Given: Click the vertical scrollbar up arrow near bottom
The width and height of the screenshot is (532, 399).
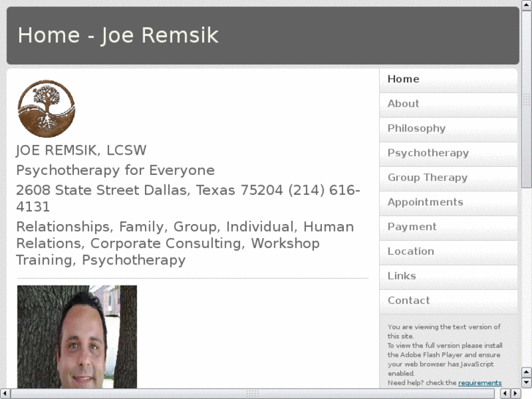Looking at the screenshot, I should [526, 373].
